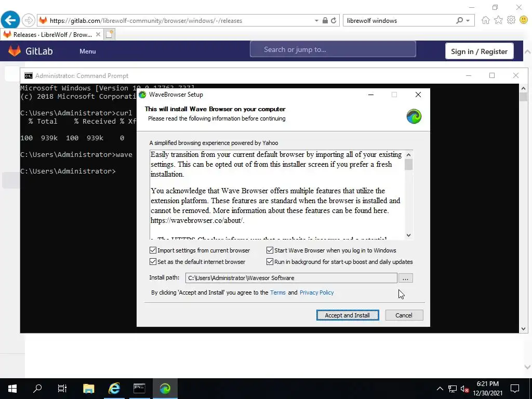
Task: Minimize the WaveBrowser Setup window
Action: point(371,95)
